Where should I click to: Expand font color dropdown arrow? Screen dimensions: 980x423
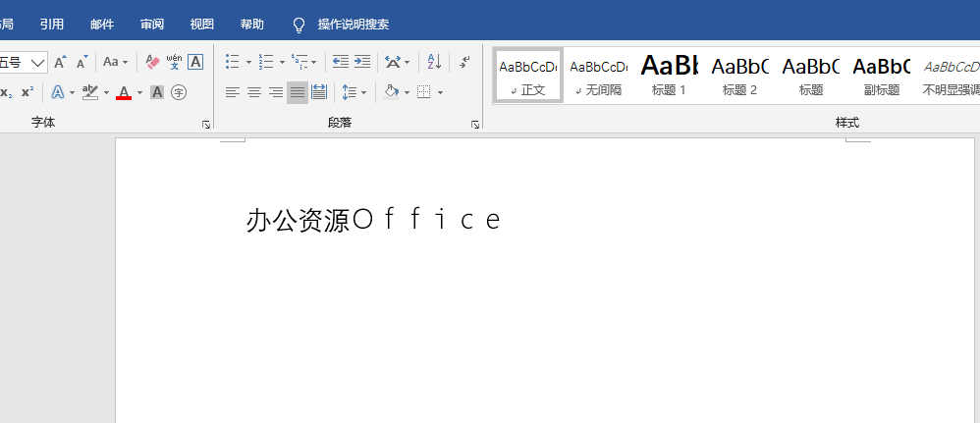(139, 93)
